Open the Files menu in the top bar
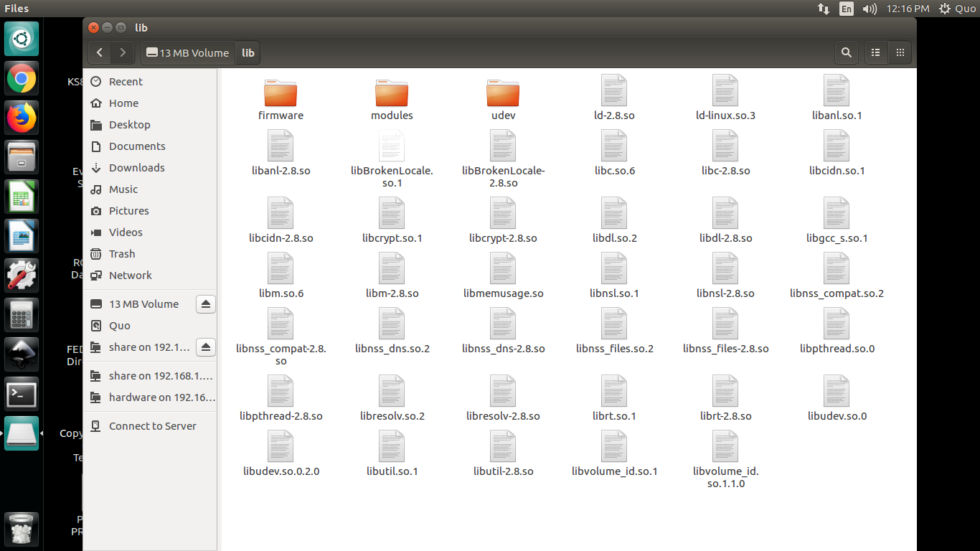The height and width of the screenshot is (551, 980). pos(17,9)
